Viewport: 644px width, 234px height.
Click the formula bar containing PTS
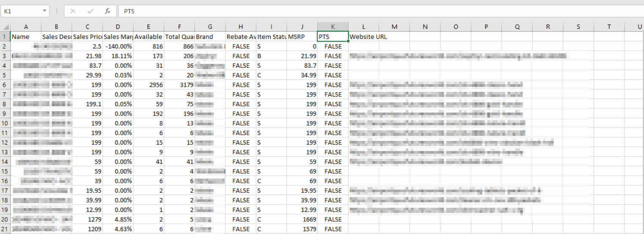coord(380,11)
